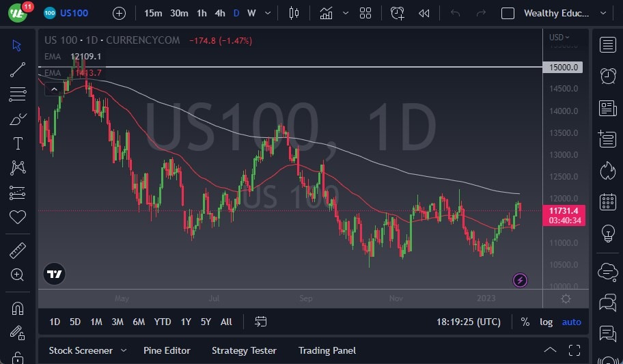
Task: Expand the Stock Screener dropdown arrow
Action: click(x=124, y=350)
